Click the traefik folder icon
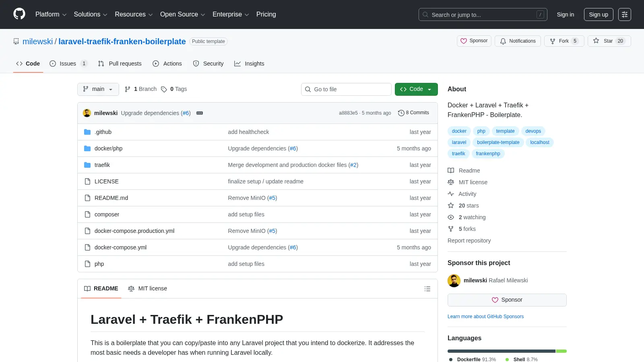Screen dimensions: 644x362 87,165
